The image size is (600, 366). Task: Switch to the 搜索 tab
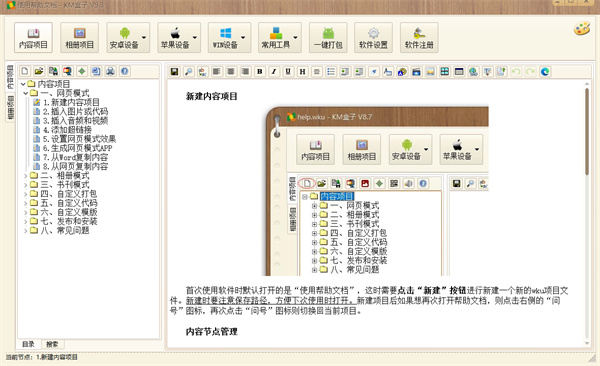[x=52, y=344]
